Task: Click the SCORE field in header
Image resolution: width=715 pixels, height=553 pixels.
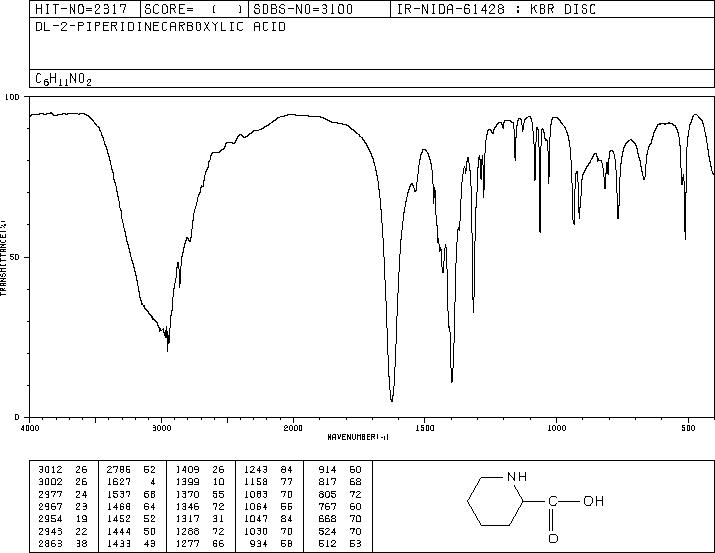Action: coord(194,9)
